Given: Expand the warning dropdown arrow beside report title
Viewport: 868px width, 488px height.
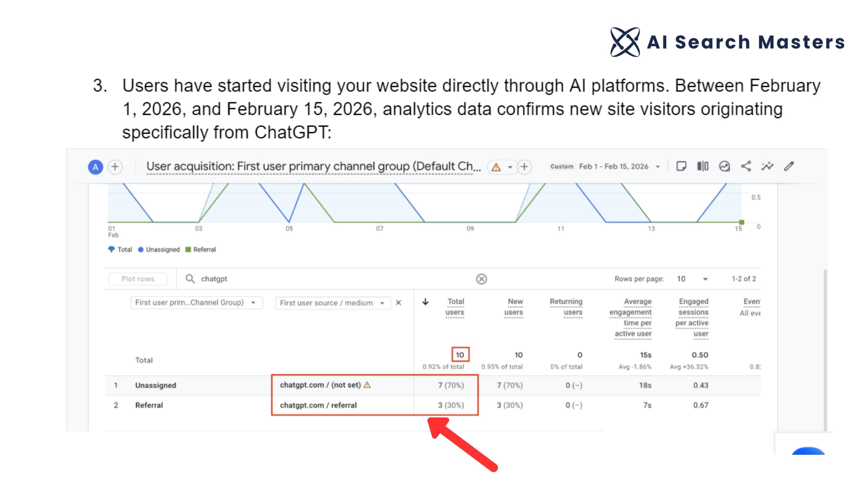Looking at the screenshot, I should tap(510, 167).
